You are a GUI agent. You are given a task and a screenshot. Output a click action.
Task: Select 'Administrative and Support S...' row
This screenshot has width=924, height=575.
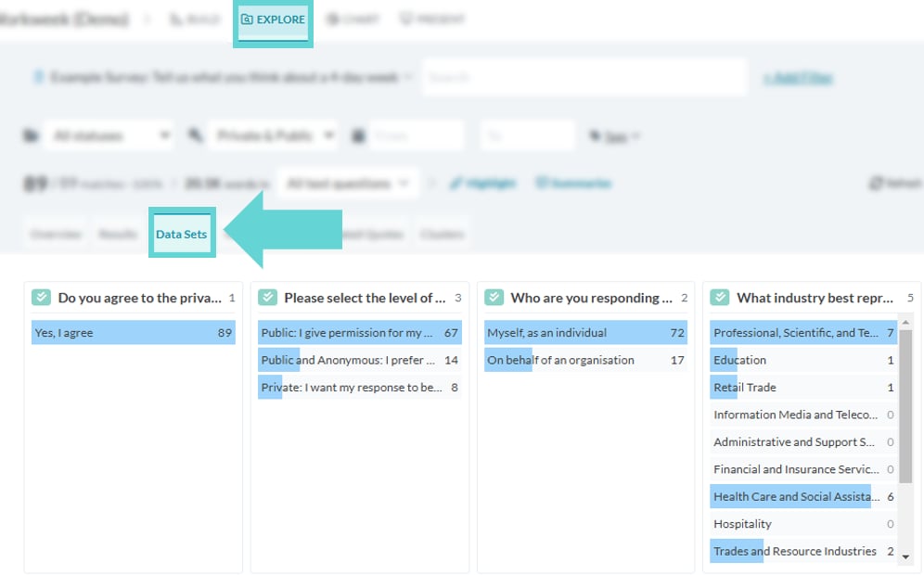point(803,441)
